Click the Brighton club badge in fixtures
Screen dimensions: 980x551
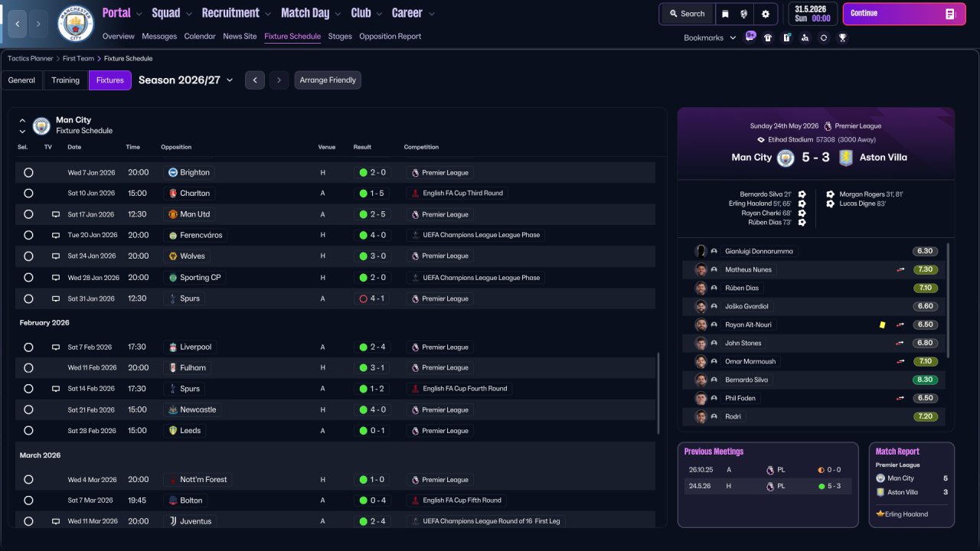point(173,172)
